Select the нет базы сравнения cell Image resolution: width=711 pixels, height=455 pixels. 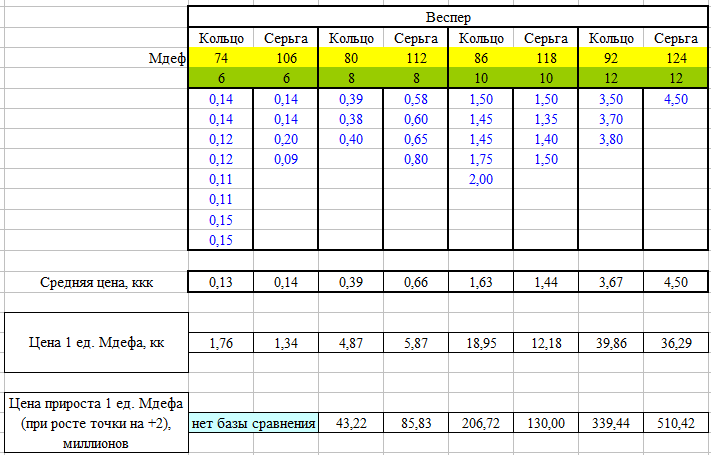pyautogui.click(x=253, y=423)
